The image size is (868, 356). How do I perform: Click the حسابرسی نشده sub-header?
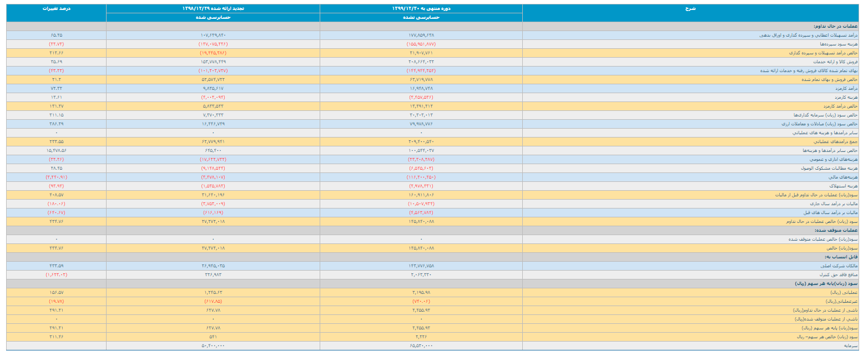pos(421,17)
